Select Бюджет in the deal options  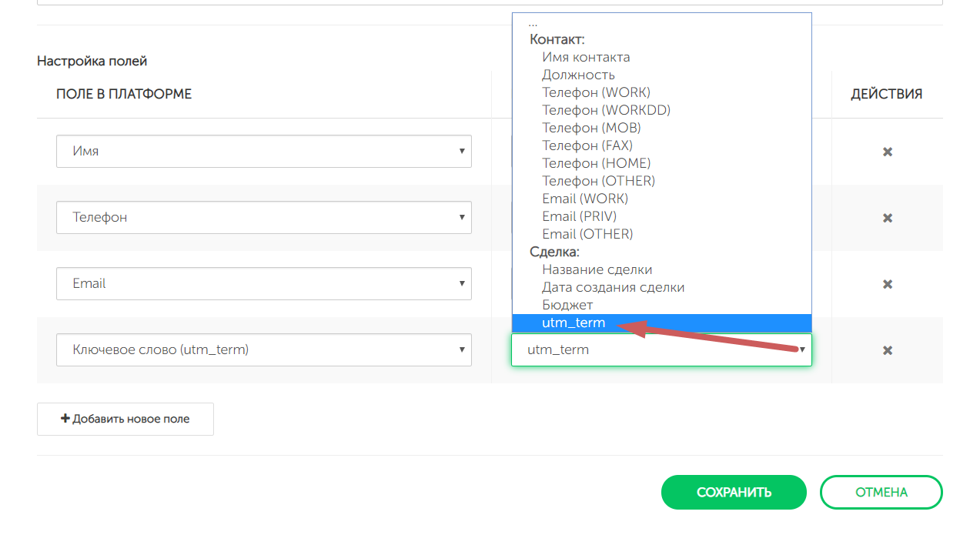(567, 305)
